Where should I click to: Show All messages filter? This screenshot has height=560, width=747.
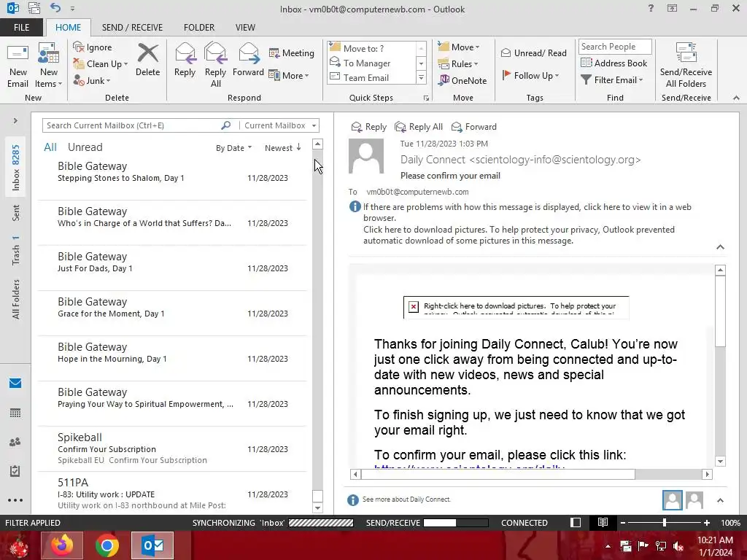click(x=50, y=147)
